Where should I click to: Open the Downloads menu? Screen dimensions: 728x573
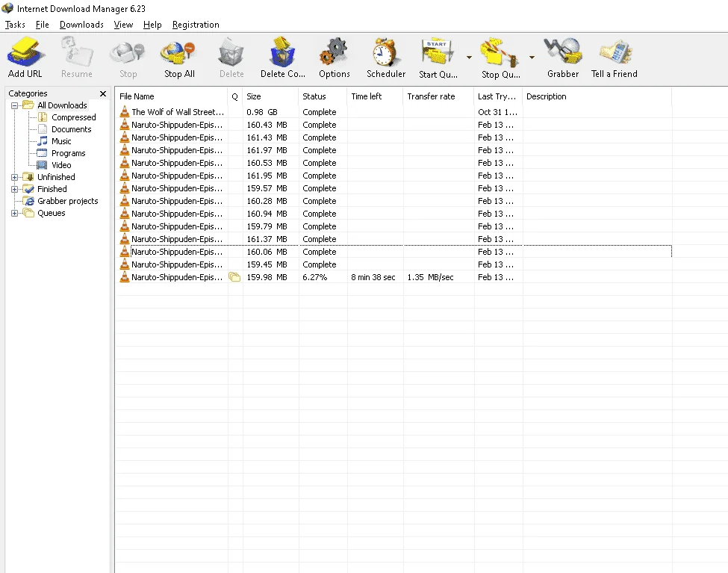click(81, 25)
